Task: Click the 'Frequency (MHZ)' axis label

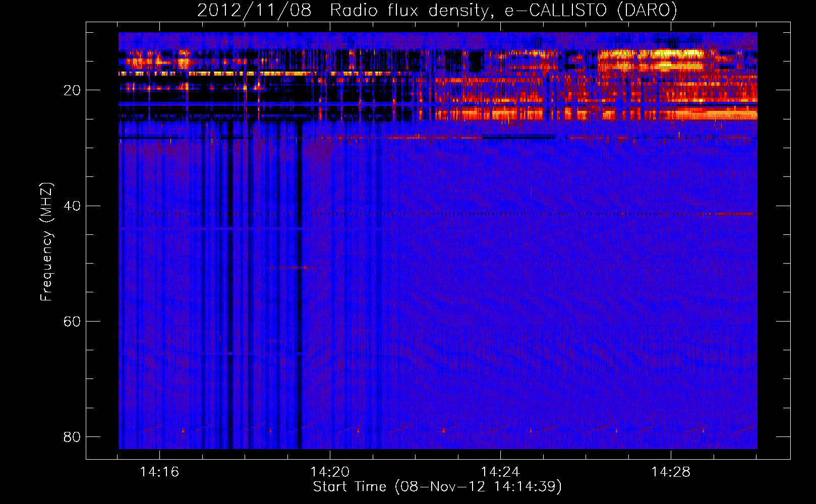Action: (46, 242)
